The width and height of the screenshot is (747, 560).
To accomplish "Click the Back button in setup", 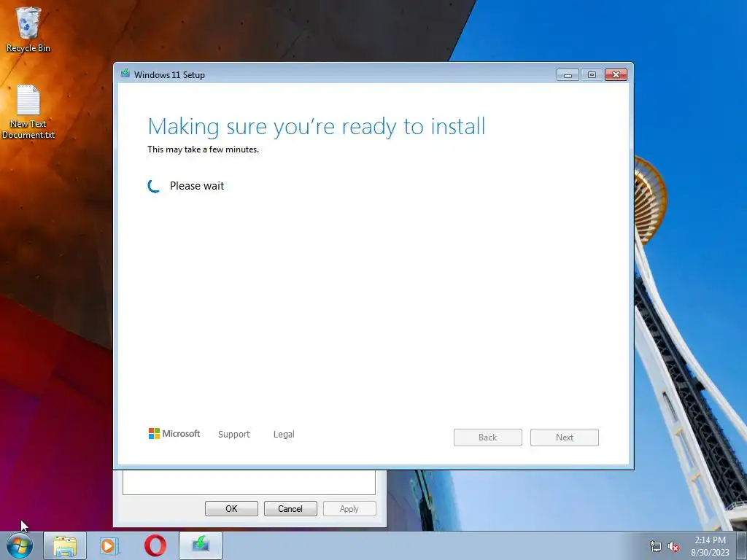I will coord(488,437).
